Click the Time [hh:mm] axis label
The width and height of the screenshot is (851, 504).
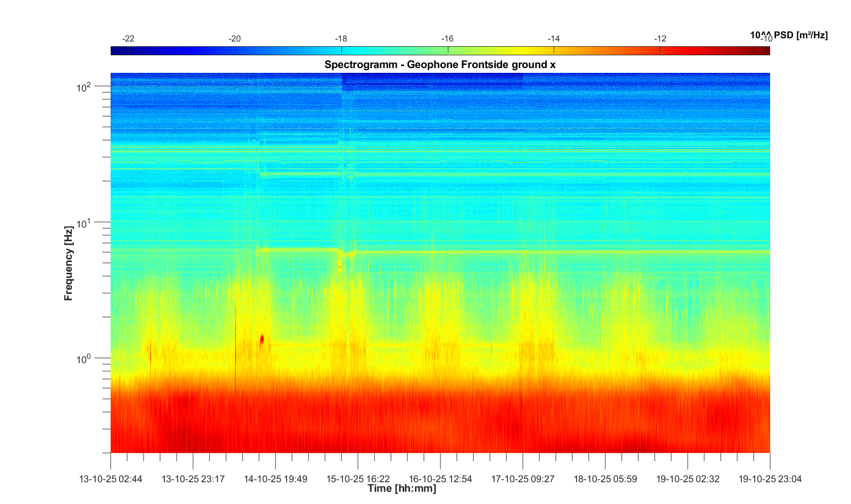[402, 488]
